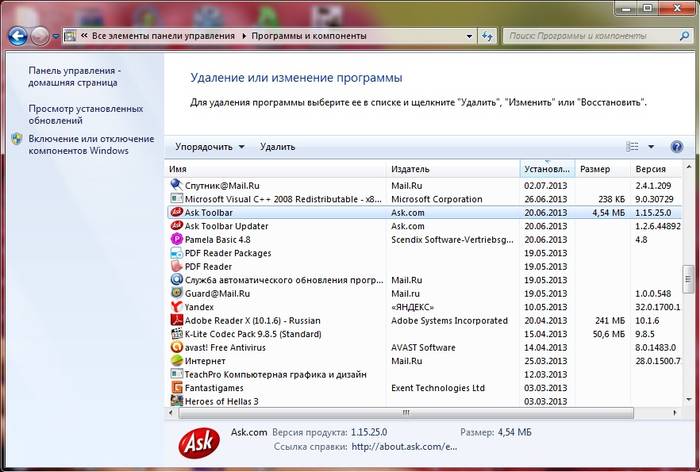Open Включение или отключение компонентов Windows
This screenshot has width=700, height=472.
coord(91,145)
